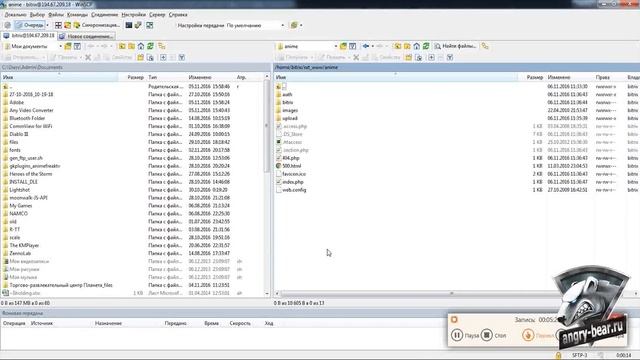Click the lock icon in status bar
Image resolution: width=640 pixels, height=360 pixels.
coord(558,355)
